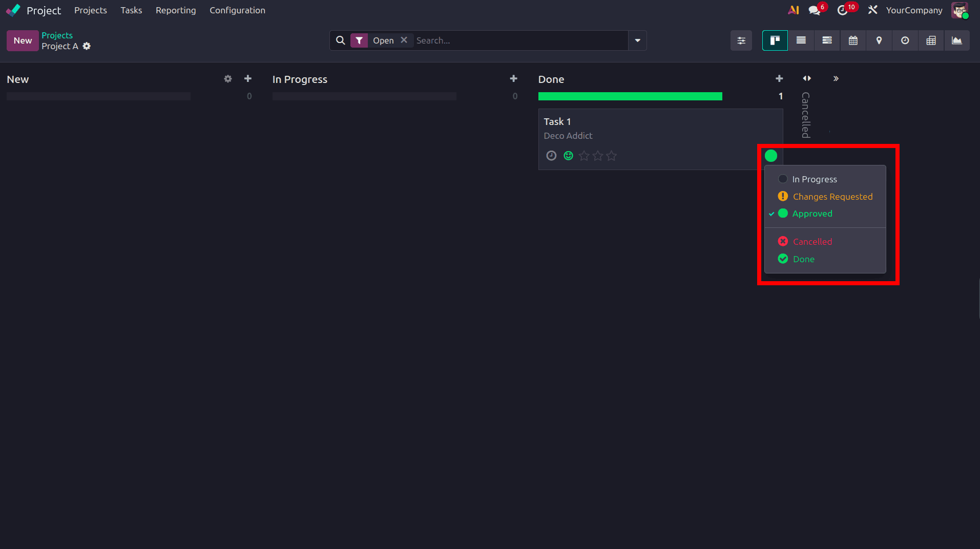Image resolution: width=980 pixels, height=549 pixels.
Task: Quick add task in In Progress column
Action: point(514,78)
